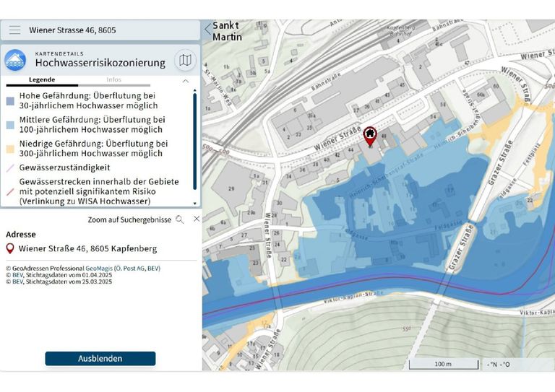Click the red house marker on the map
555x392 pixels.
[369, 135]
